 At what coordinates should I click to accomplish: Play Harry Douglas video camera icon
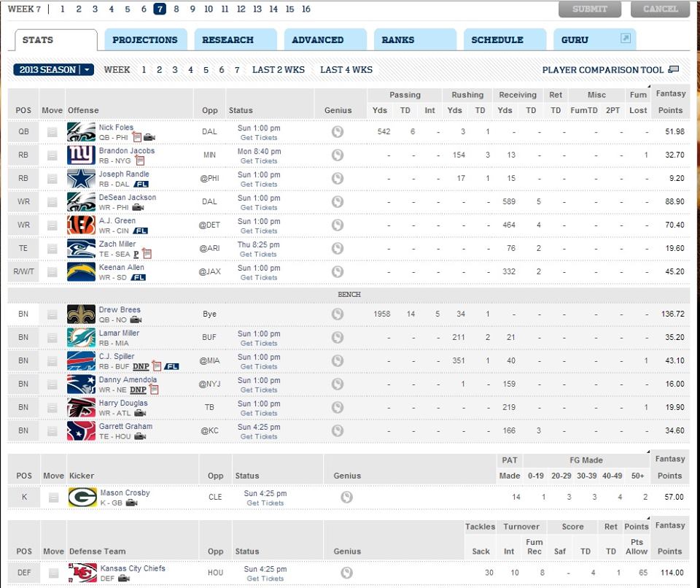coord(140,413)
